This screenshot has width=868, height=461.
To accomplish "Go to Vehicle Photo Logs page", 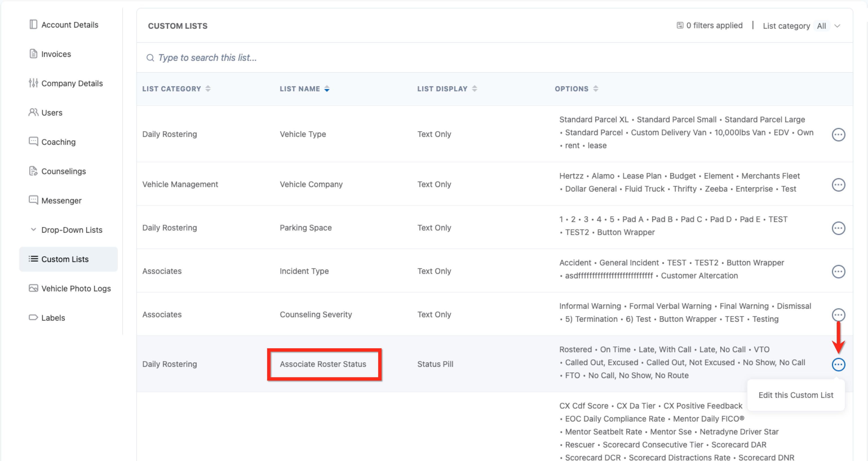I will (76, 289).
